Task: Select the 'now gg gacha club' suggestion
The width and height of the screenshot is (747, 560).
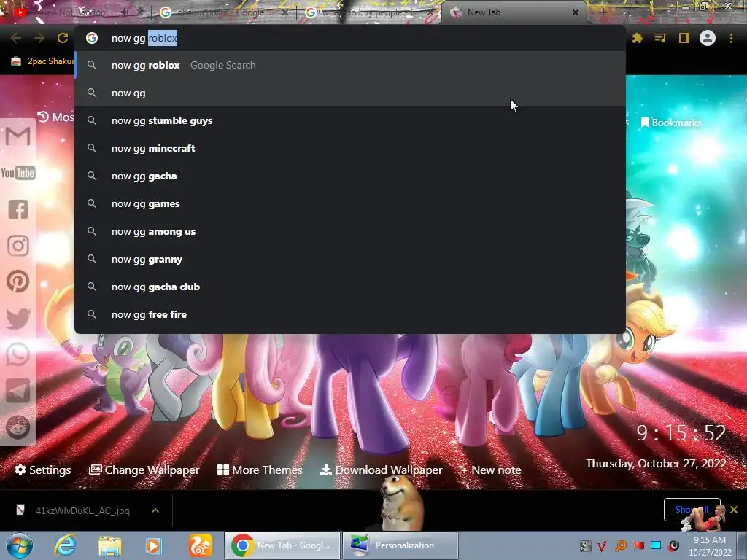Action: click(350, 287)
